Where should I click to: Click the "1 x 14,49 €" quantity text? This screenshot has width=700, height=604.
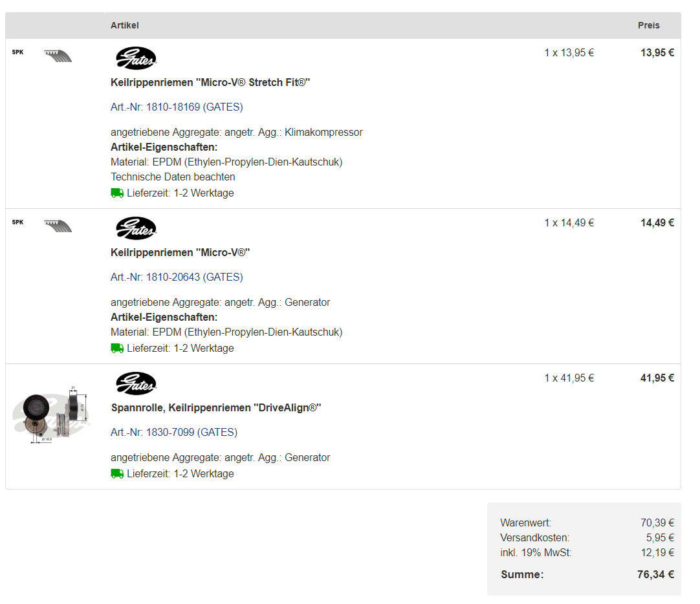pos(569,222)
